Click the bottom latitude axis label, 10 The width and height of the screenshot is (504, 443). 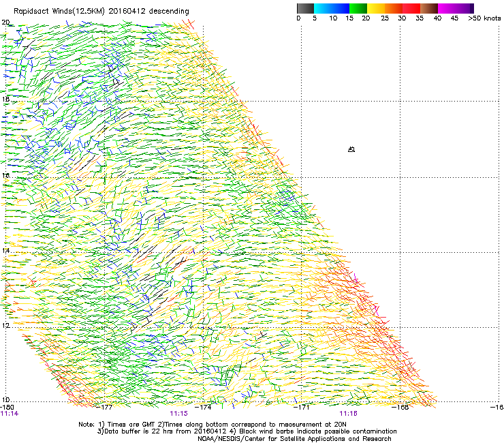tap(5, 400)
